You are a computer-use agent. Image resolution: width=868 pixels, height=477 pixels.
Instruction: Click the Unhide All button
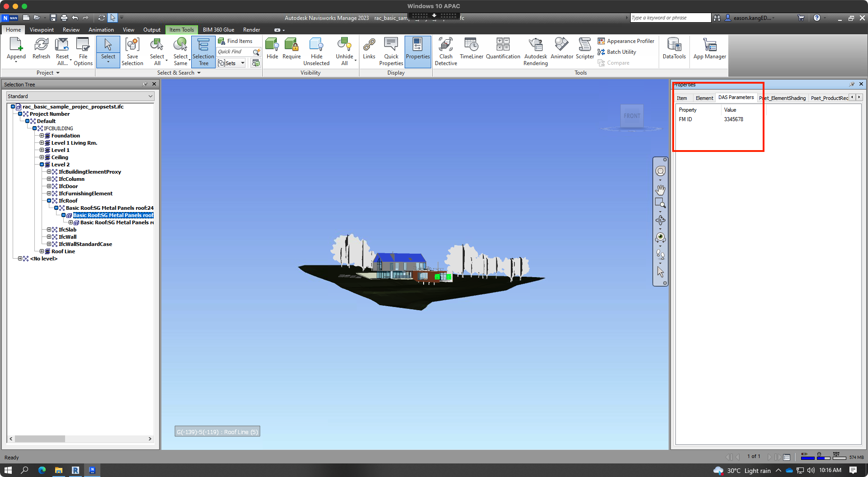pyautogui.click(x=344, y=51)
